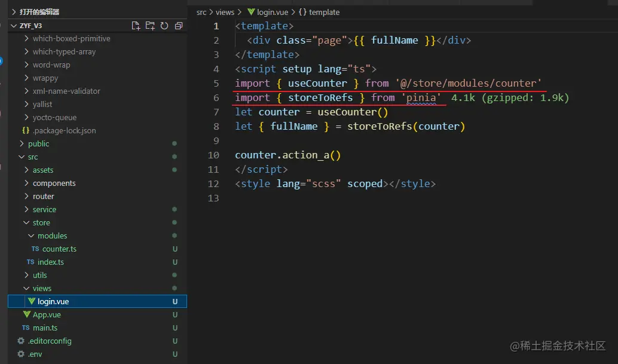Click the TS icon beside counter.ts
The height and width of the screenshot is (364, 618).
35,249
